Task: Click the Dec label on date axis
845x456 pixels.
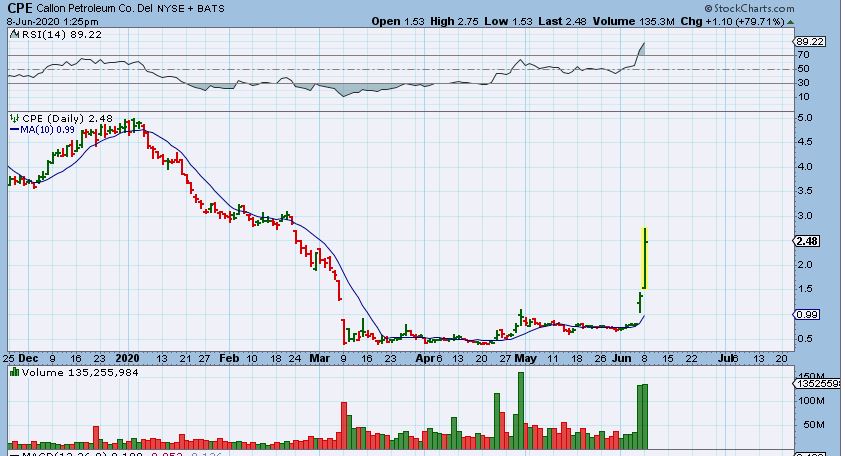Action: click(28, 358)
